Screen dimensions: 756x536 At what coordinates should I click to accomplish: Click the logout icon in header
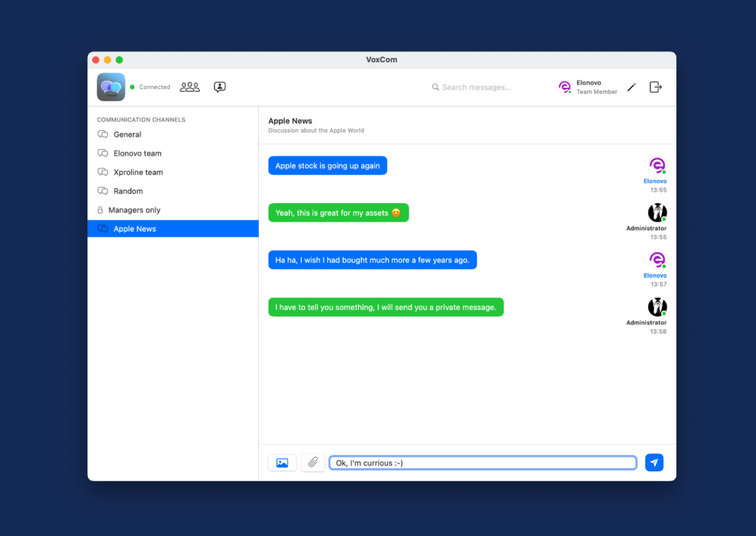[655, 87]
